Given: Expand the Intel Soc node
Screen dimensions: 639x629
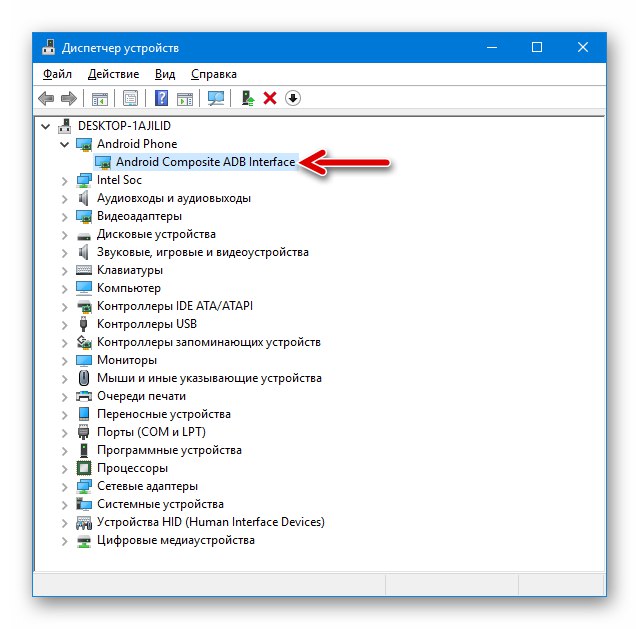Looking at the screenshot, I should coord(64,181).
